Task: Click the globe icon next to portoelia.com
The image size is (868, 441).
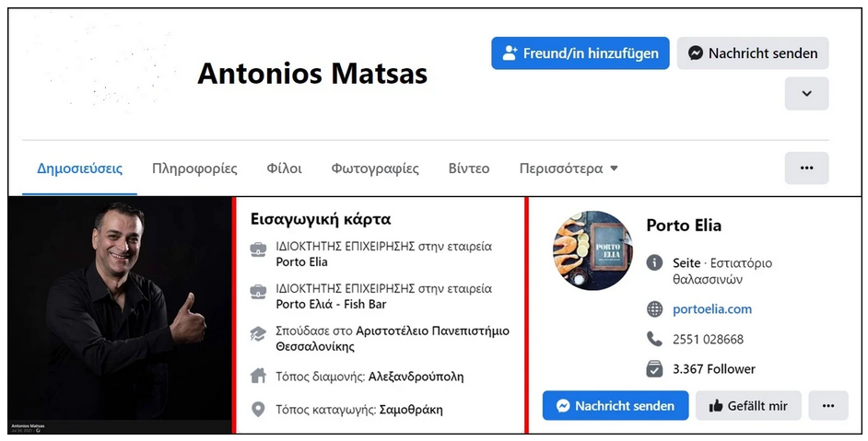Action: 655,308
